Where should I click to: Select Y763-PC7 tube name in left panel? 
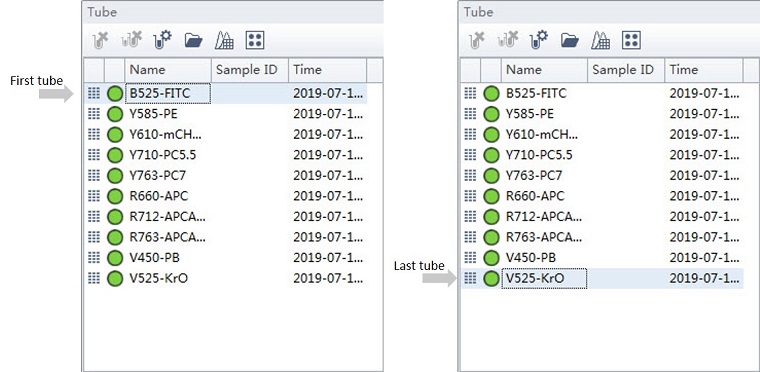point(158,176)
